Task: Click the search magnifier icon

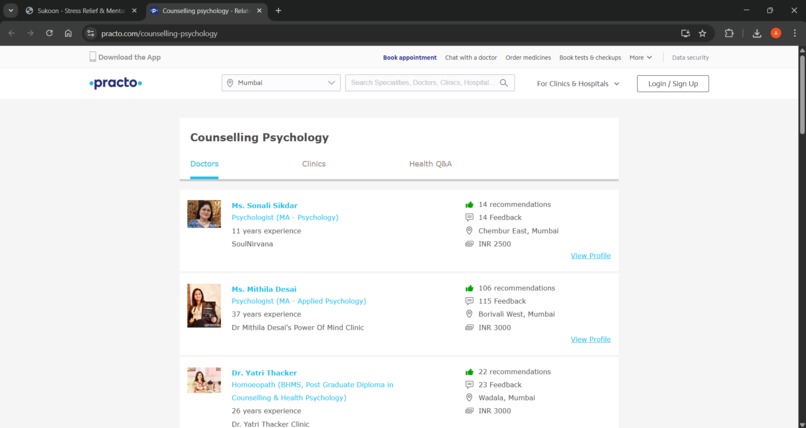Action: pos(504,83)
